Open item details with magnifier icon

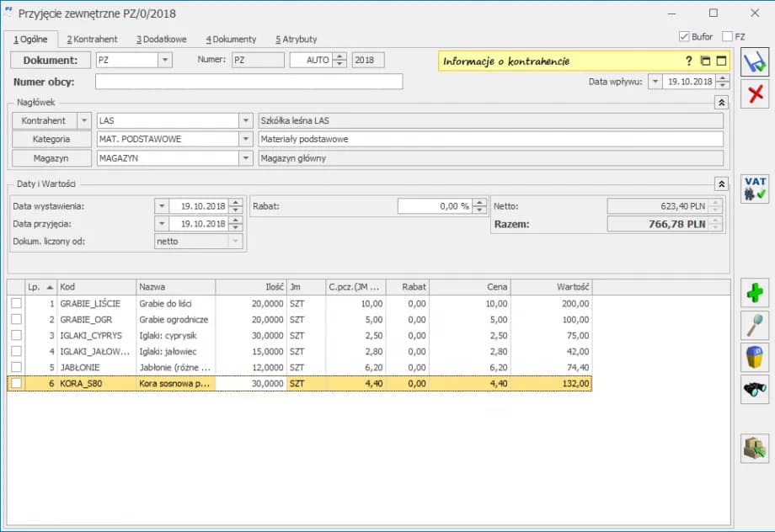(754, 325)
